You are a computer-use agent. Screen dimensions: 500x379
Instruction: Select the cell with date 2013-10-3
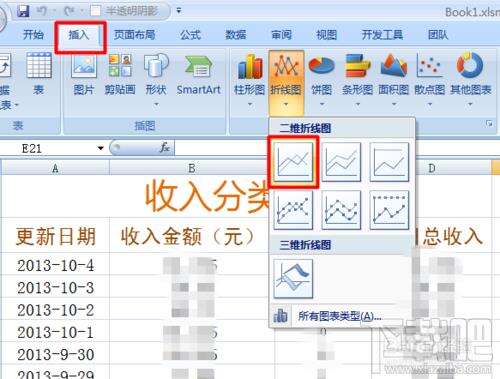(x=55, y=287)
